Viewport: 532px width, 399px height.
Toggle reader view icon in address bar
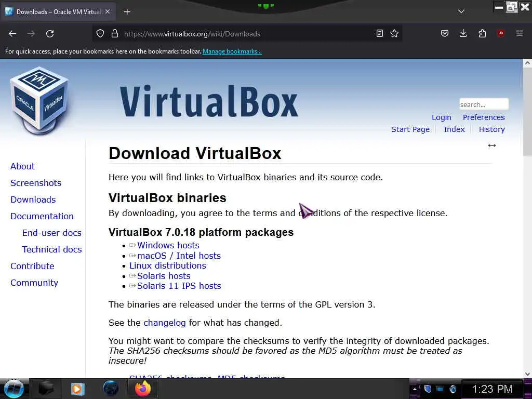point(380,33)
